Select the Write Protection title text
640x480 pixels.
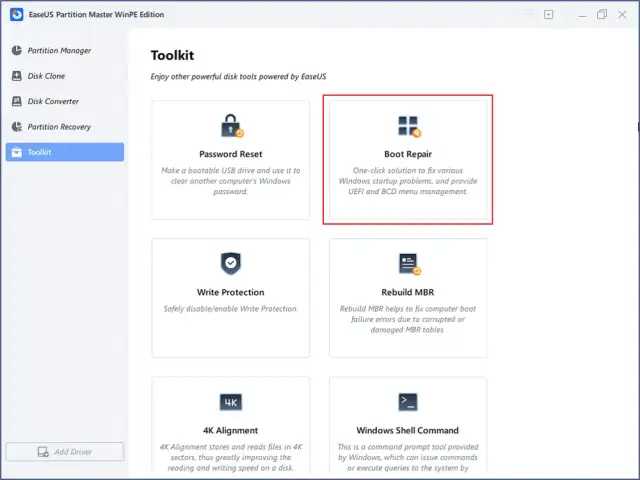(231, 293)
